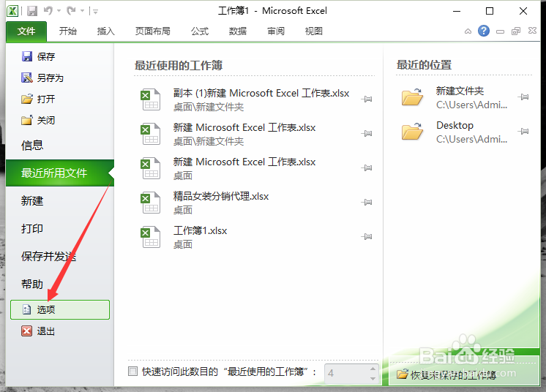The width and height of the screenshot is (546, 392).
Task: Pin 副本 (1)新建 workbook to list
Action: pos(367,99)
